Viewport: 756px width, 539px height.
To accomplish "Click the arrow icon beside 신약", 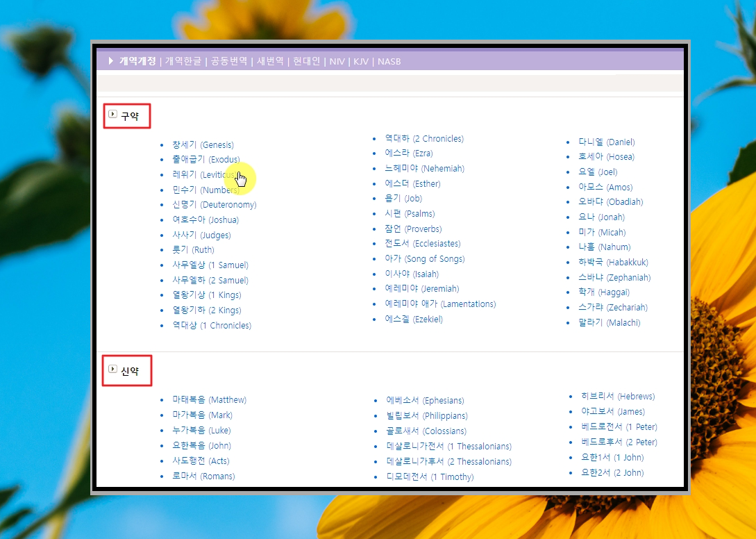I will pos(113,369).
